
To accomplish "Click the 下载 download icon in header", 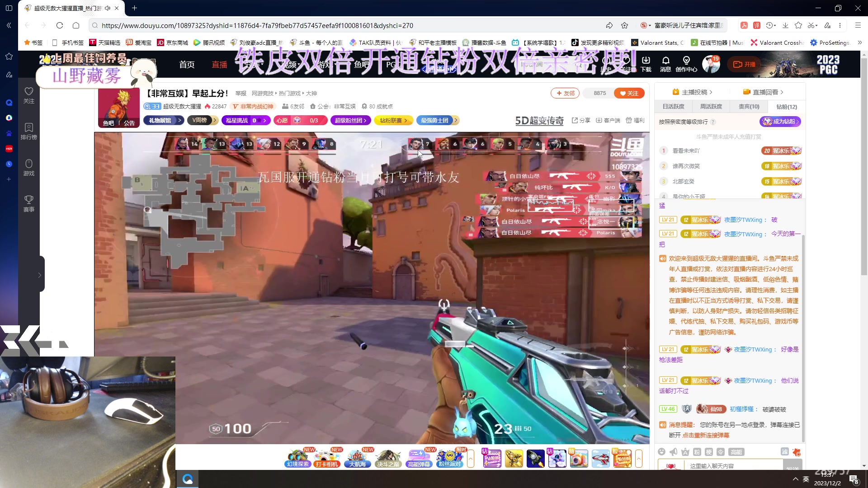I will coord(646,64).
